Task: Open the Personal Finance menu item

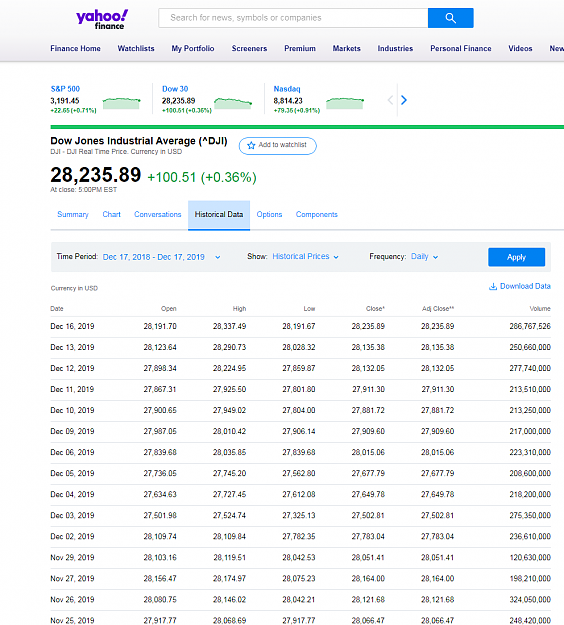Action: click(461, 49)
